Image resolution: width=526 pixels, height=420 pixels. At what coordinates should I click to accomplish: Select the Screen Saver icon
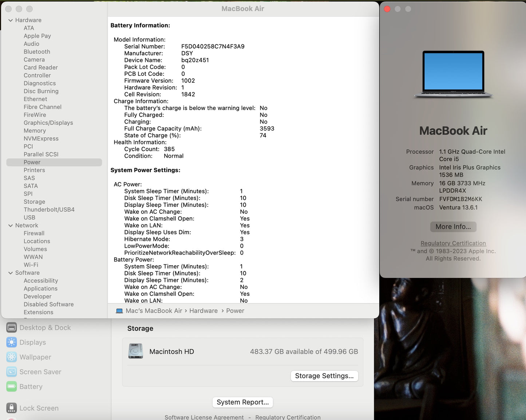point(12,372)
